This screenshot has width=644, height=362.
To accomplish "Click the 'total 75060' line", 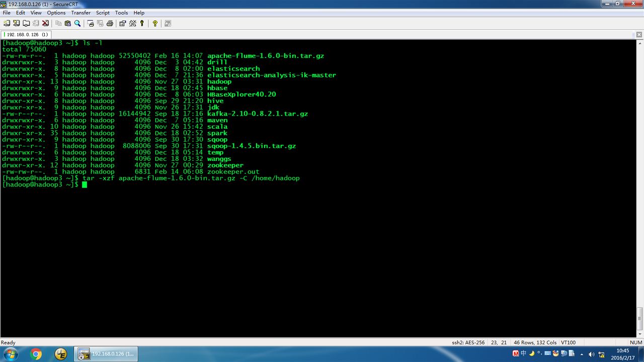I will pos(24,49).
